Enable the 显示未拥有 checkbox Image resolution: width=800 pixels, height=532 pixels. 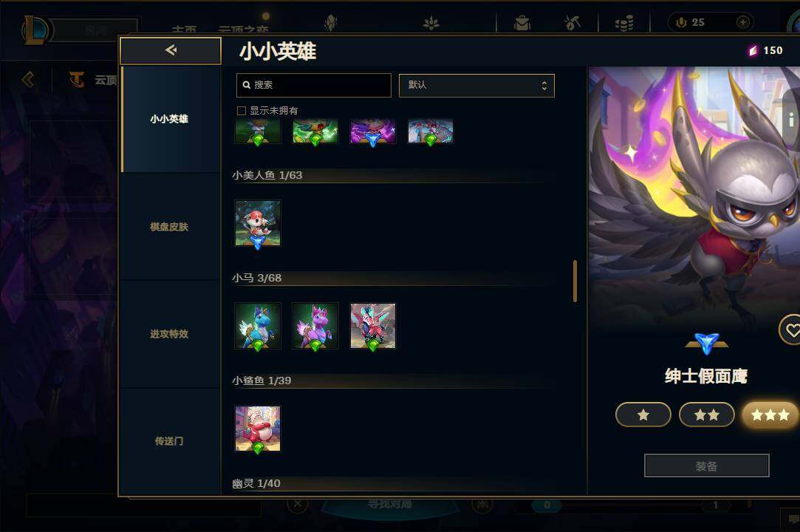click(242, 111)
